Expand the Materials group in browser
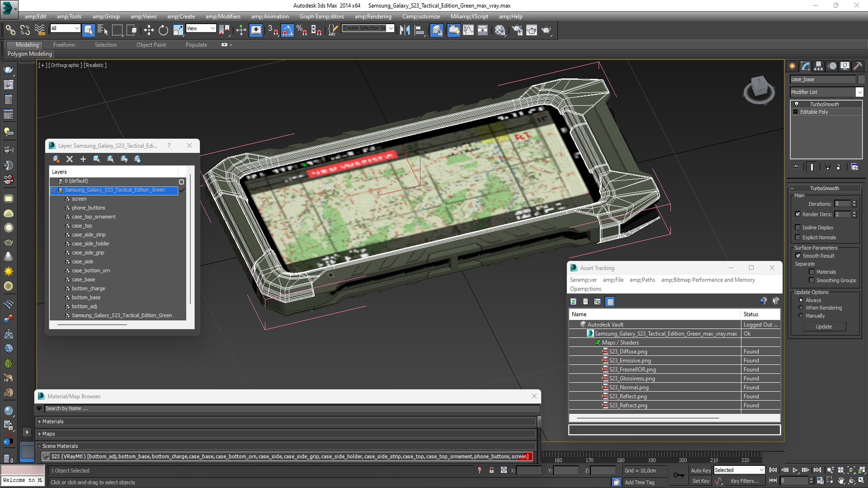The width and height of the screenshot is (868, 488). (x=39, y=422)
